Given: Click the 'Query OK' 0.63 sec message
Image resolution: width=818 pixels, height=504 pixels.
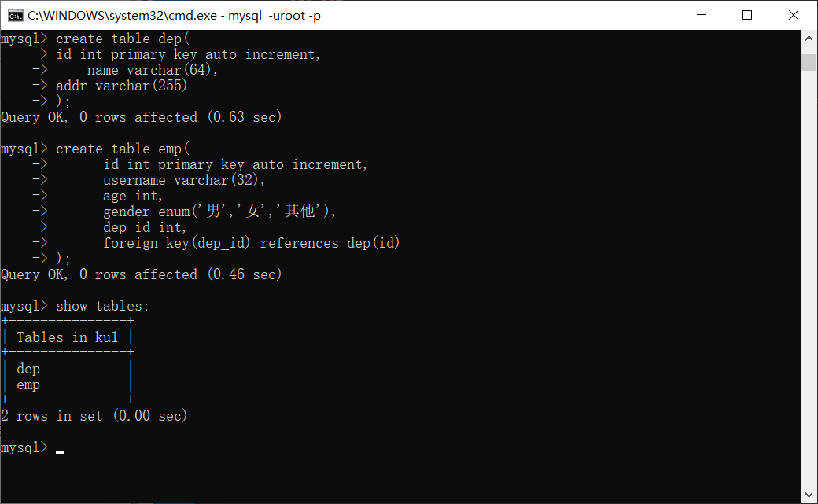Looking at the screenshot, I should click(142, 117).
